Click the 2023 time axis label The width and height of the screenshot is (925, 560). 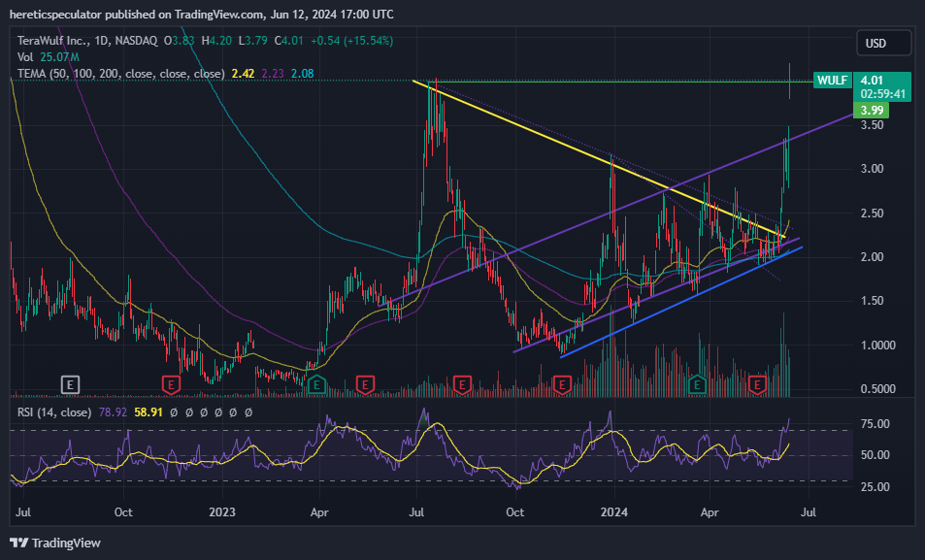pos(222,512)
